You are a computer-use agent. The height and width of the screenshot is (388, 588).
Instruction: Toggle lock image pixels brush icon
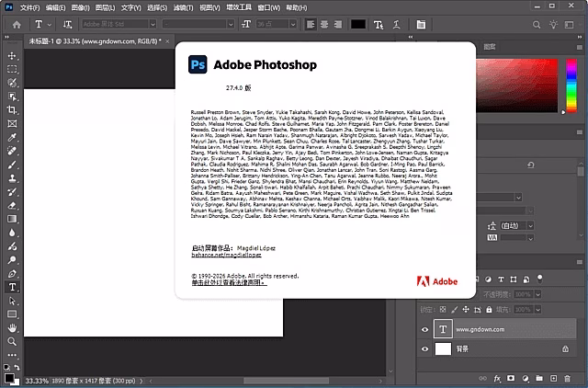[x=455, y=310]
